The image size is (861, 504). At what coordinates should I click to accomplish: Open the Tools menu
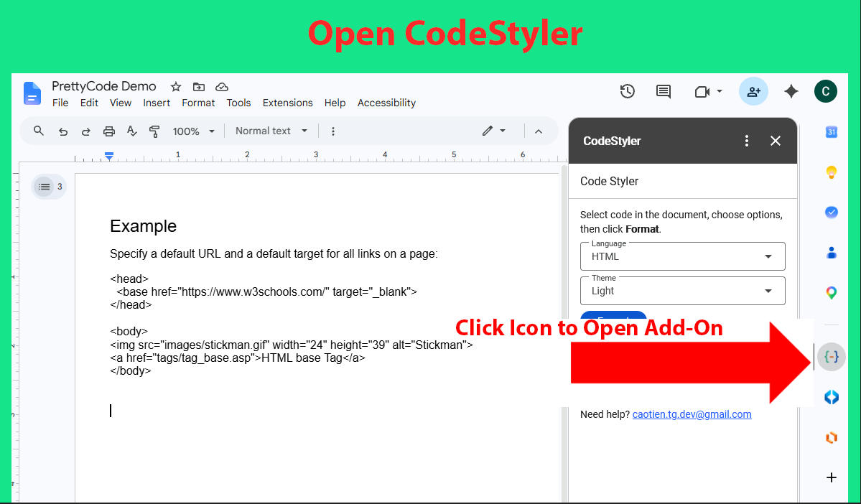click(238, 103)
